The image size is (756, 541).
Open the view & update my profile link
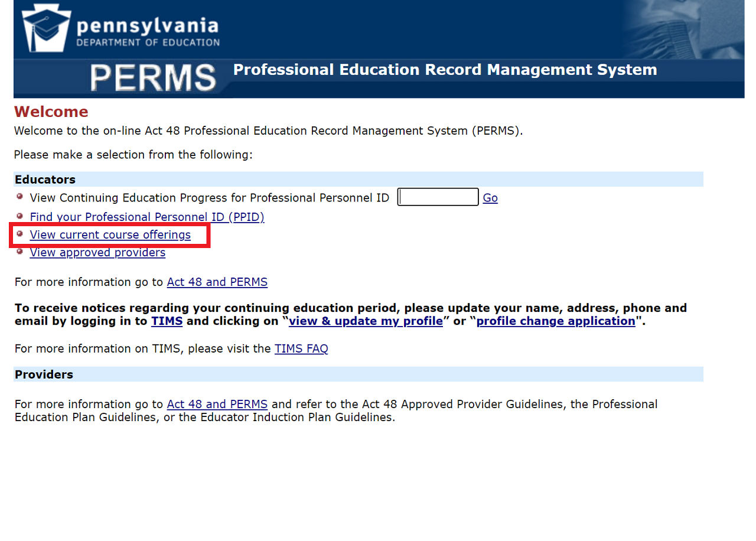point(366,321)
